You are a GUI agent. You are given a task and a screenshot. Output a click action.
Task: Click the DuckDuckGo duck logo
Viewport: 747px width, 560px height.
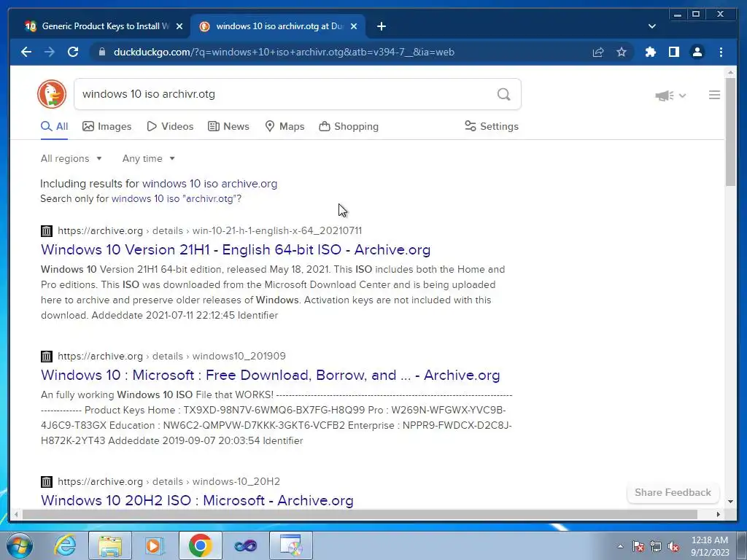(52, 94)
